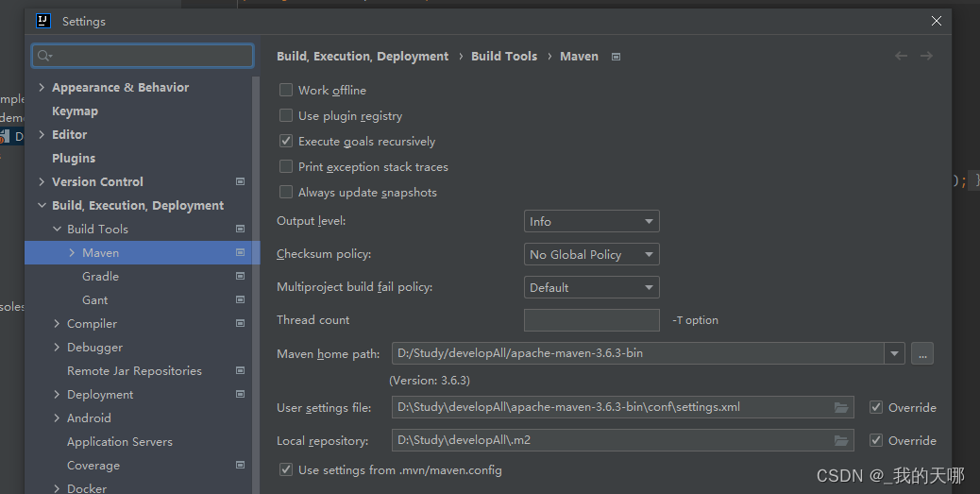Open Remote Jar Repositories settings page

(134, 371)
